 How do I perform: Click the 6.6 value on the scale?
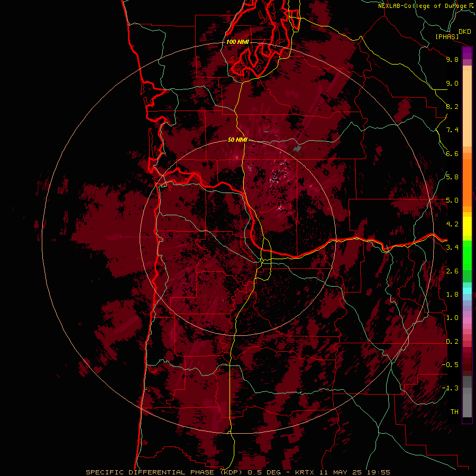(x=452, y=153)
